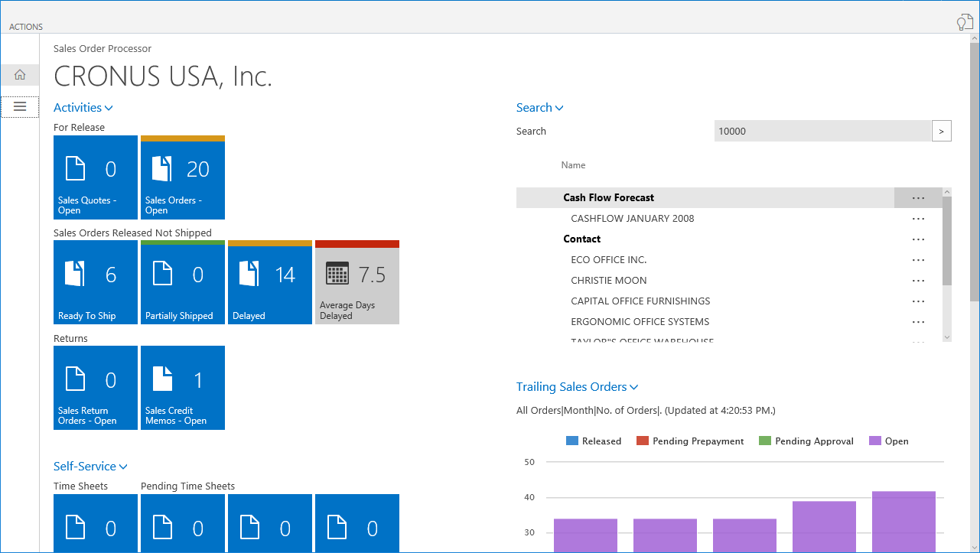
Task: Toggle the Pending Approval legend series
Action: tap(806, 441)
